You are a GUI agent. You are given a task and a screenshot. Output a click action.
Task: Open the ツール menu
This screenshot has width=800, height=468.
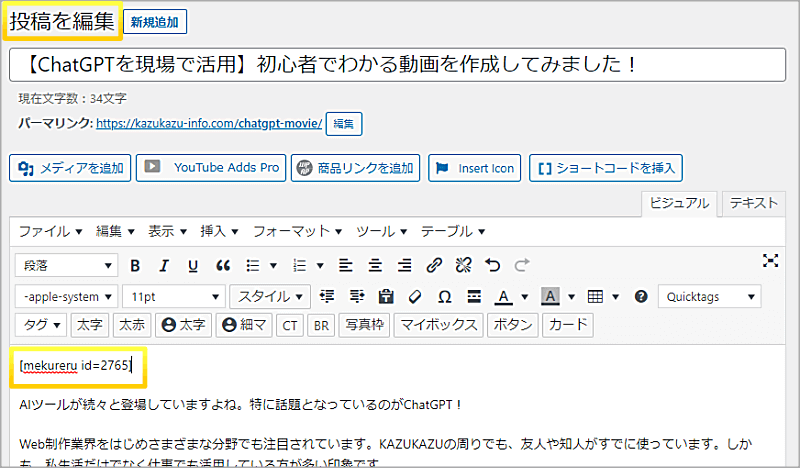382,231
